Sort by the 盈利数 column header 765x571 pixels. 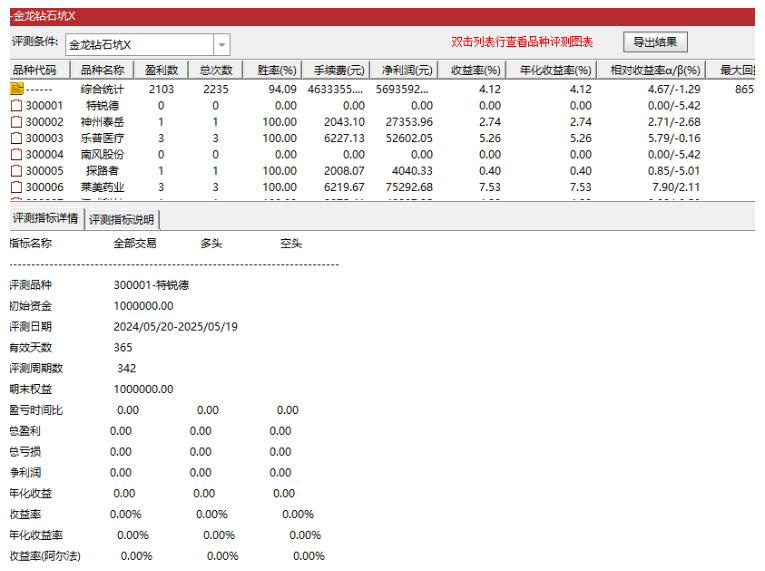(161, 70)
